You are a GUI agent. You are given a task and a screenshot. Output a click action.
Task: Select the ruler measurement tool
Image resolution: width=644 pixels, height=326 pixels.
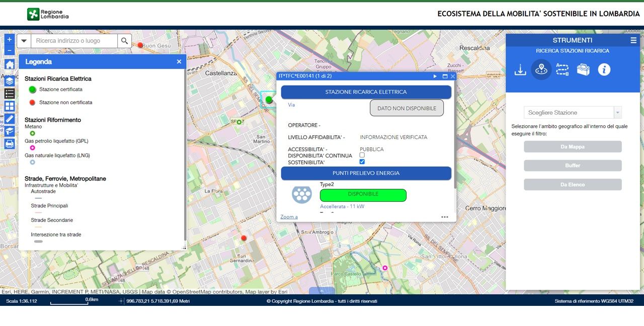pyautogui.click(x=10, y=119)
